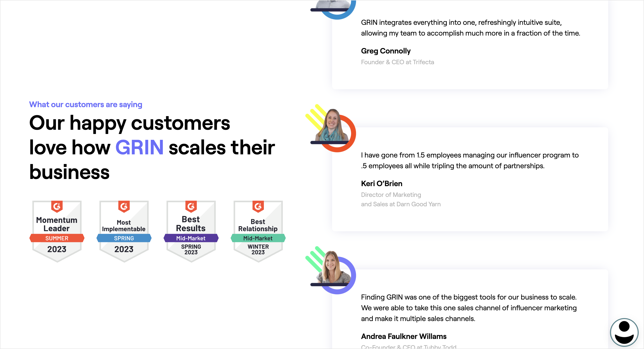The height and width of the screenshot is (349, 644).
Task: Click the Best Relationship Mid-Market Winter badge
Action: [x=258, y=231]
